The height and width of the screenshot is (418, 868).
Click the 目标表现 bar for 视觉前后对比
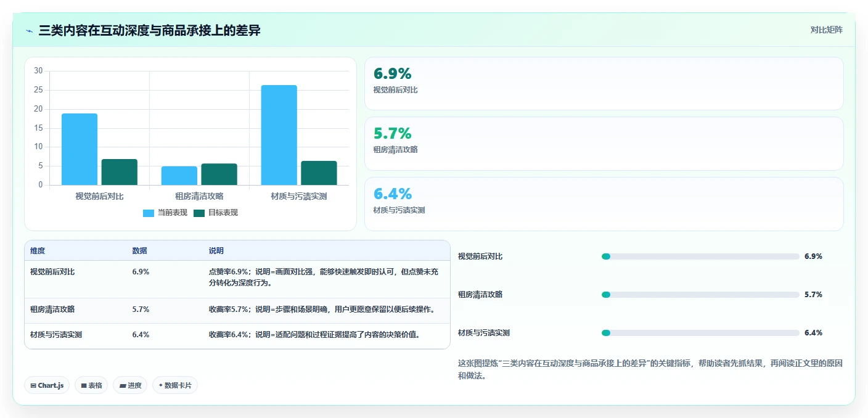click(x=120, y=172)
